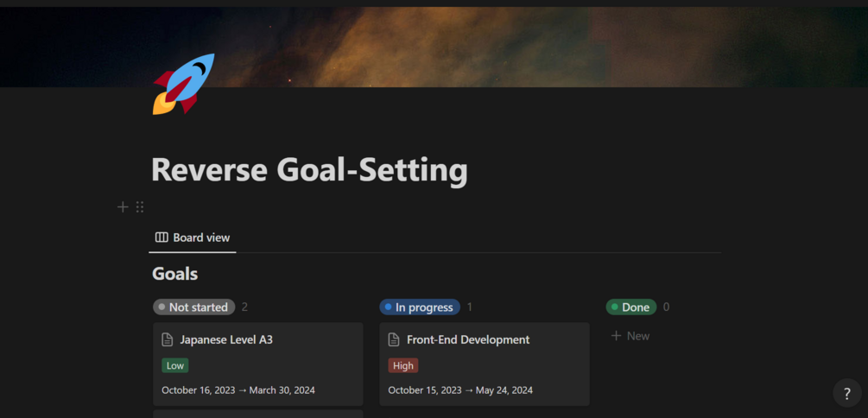Switch to the Board view tab
Image resolution: width=868 pixels, height=418 pixels.
point(193,237)
